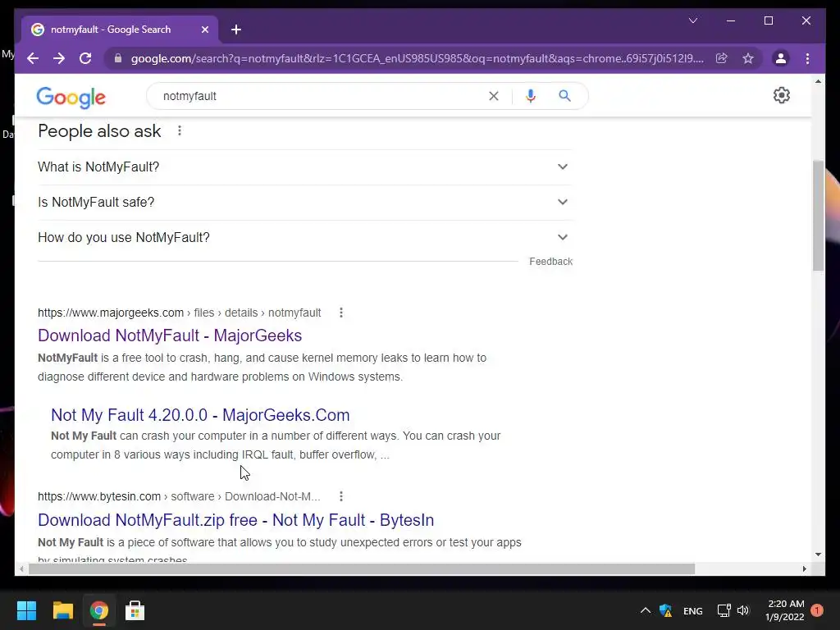
Task: View site security lock info
Action: [118, 58]
